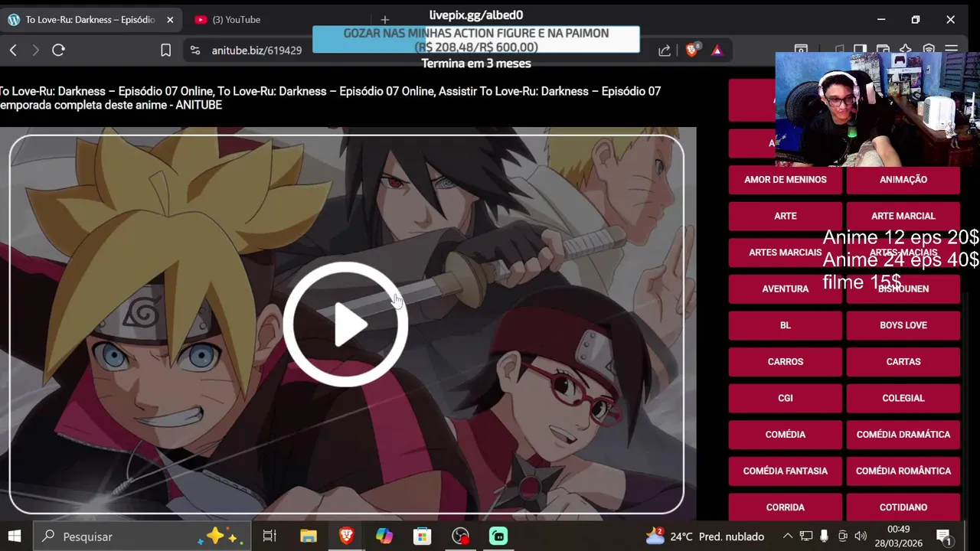
Task: Open Leo AI sparkle icon in toolbar
Action: pos(906,50)
